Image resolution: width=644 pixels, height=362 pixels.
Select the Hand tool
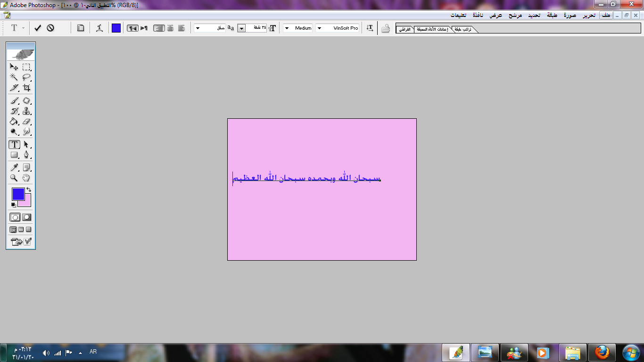[27, 178]
